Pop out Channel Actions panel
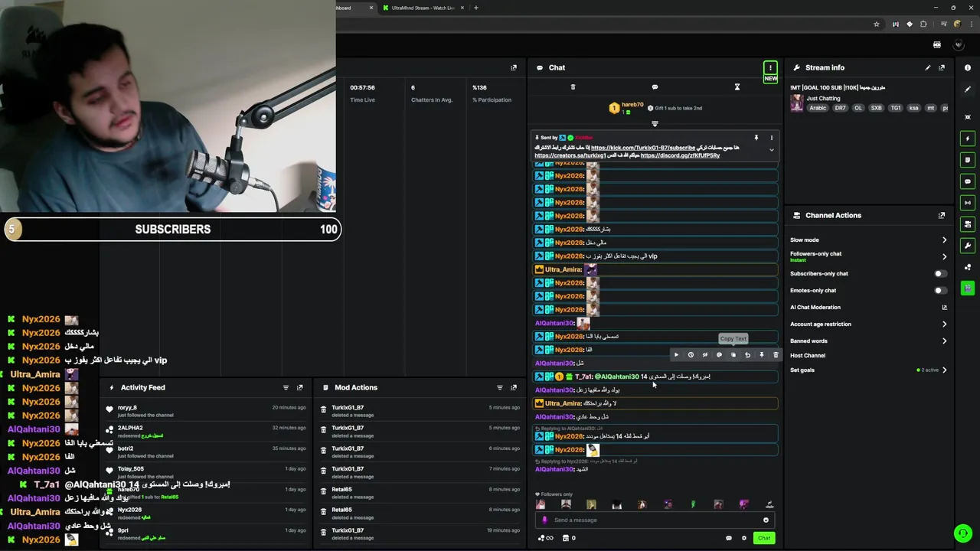 coord(942,216)
